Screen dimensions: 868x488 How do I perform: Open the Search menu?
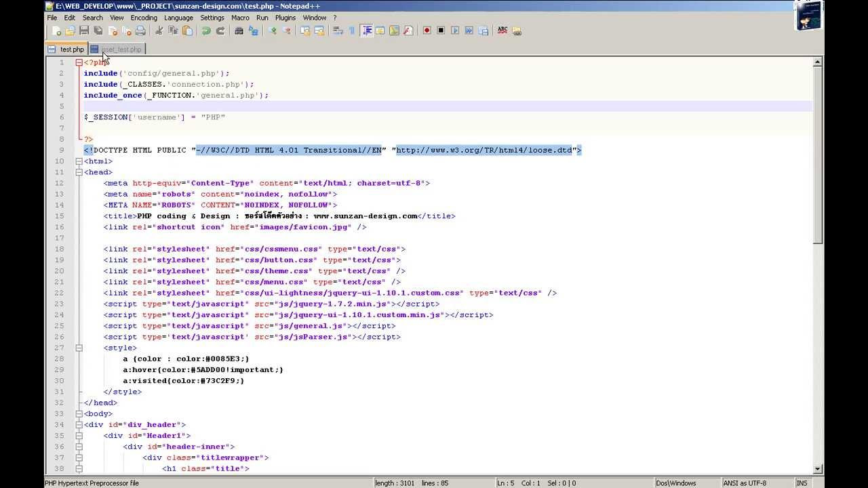pos(93,18)
